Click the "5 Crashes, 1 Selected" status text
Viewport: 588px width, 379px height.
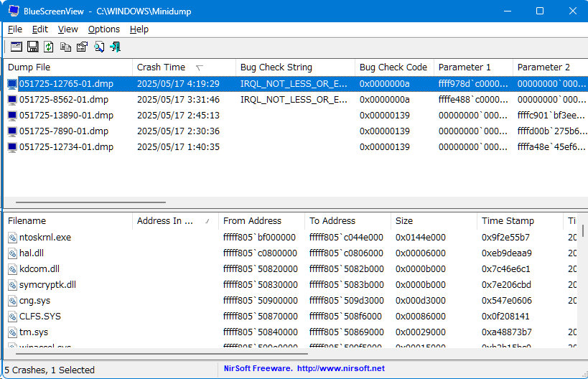[50, 370]
